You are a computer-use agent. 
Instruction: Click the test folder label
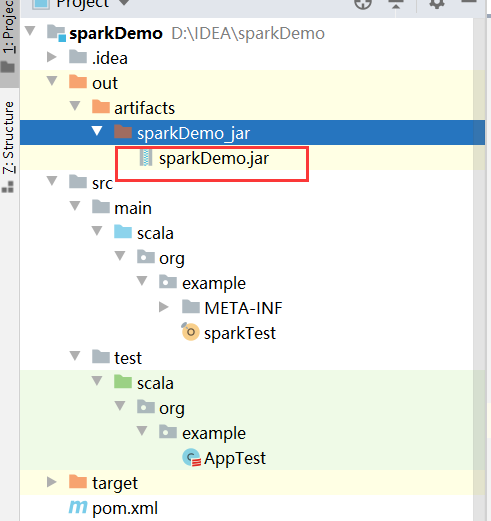(x=128, y=358)
